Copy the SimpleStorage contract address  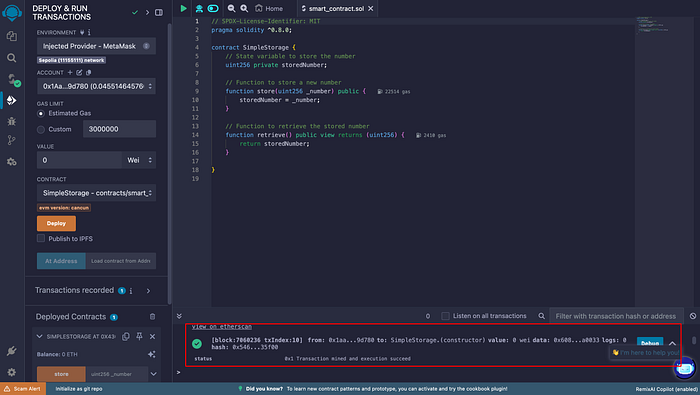(126, 336)
